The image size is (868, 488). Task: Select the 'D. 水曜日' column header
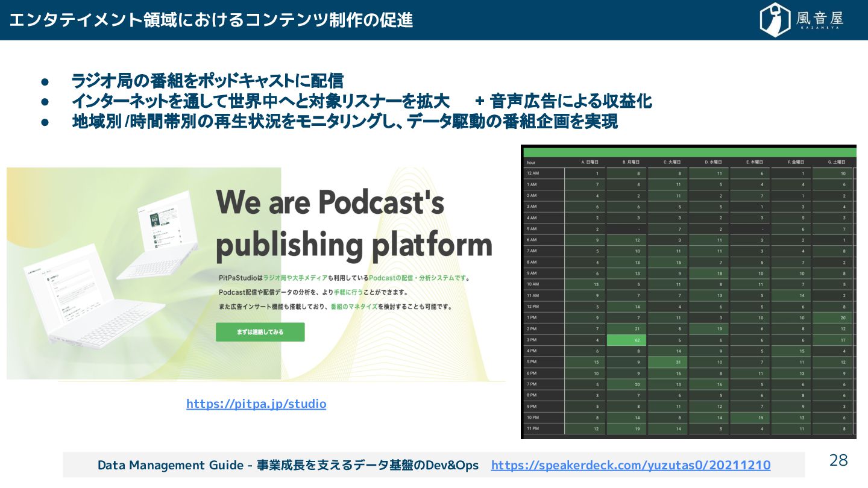pyautogui.click(x=714, y=162)
